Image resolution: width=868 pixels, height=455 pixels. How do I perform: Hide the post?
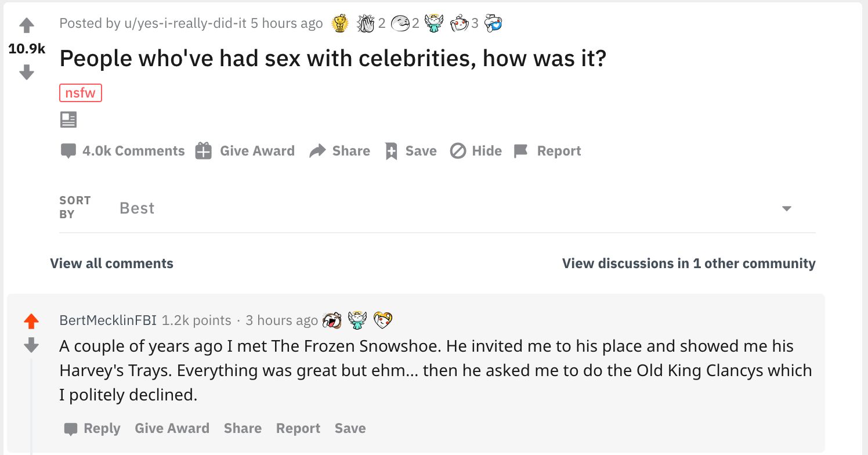(x=475, y=151)
